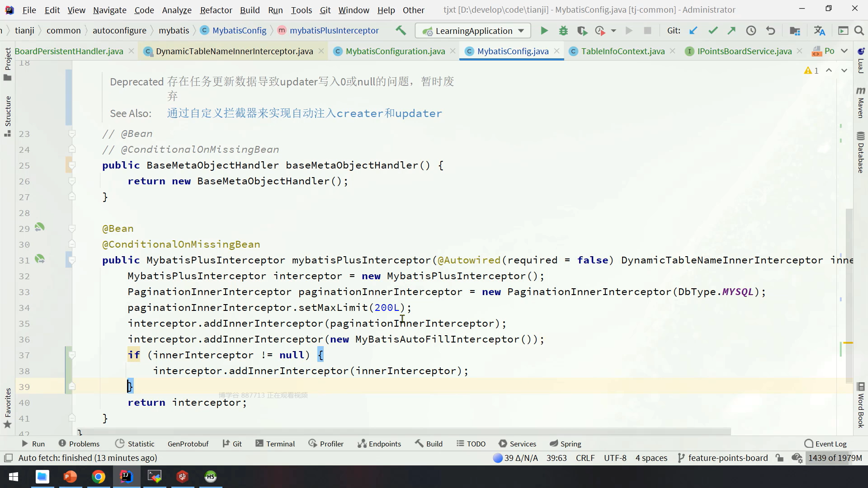This screenshot has height=488, width=868.
Task: Click Git Commit checkmark icon
Action: click(x=713, y=31)
